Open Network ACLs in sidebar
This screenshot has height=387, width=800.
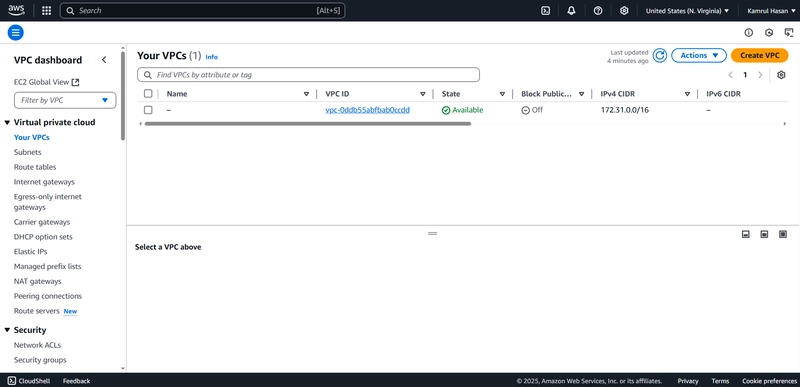point(37,345)
